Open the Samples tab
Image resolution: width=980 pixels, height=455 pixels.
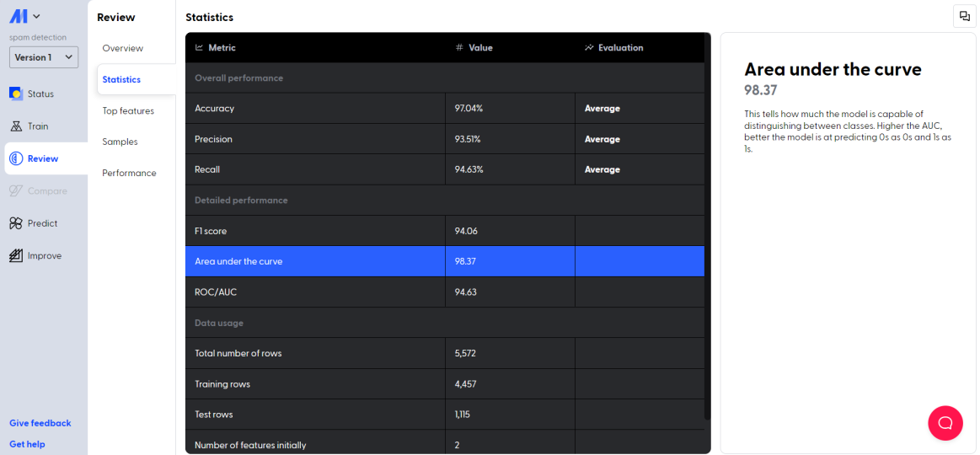coord(120,142)
